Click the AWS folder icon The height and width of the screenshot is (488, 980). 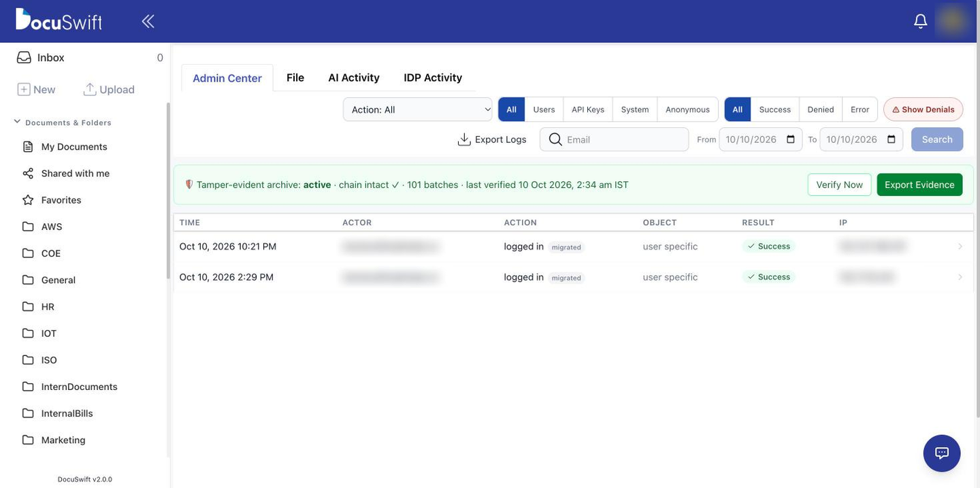[28, 226]
